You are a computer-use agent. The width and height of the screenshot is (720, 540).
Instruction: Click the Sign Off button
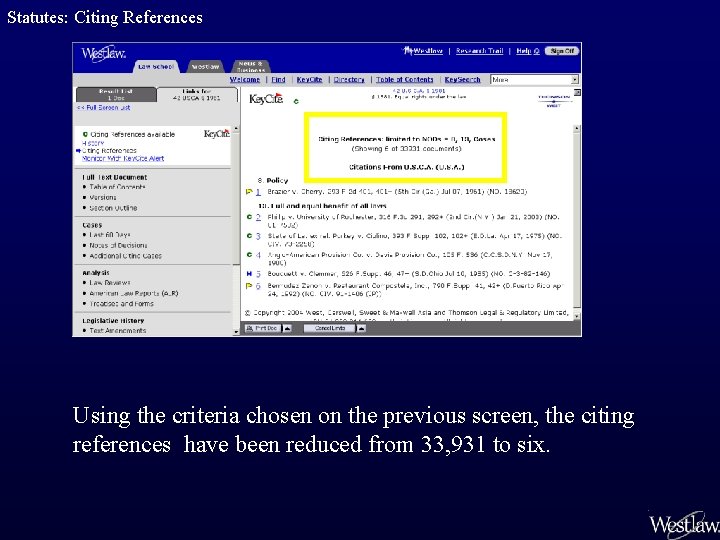tap(562, 51)
